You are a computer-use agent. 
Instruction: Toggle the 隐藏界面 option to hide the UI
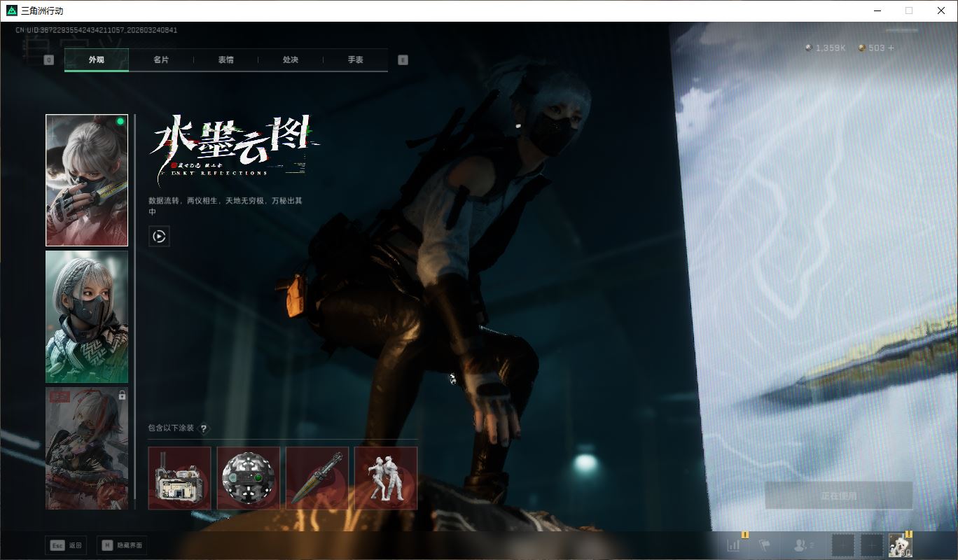pos(121,545)
